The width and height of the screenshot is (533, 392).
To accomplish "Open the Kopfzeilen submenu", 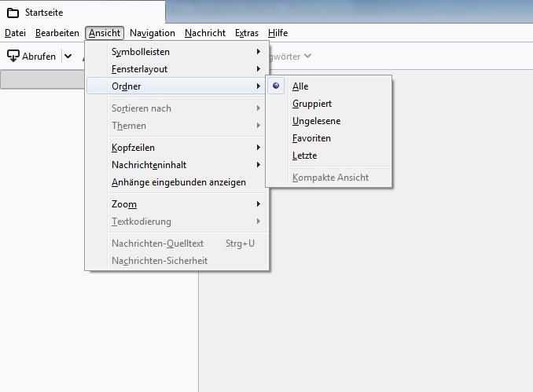I will [133, 148].
